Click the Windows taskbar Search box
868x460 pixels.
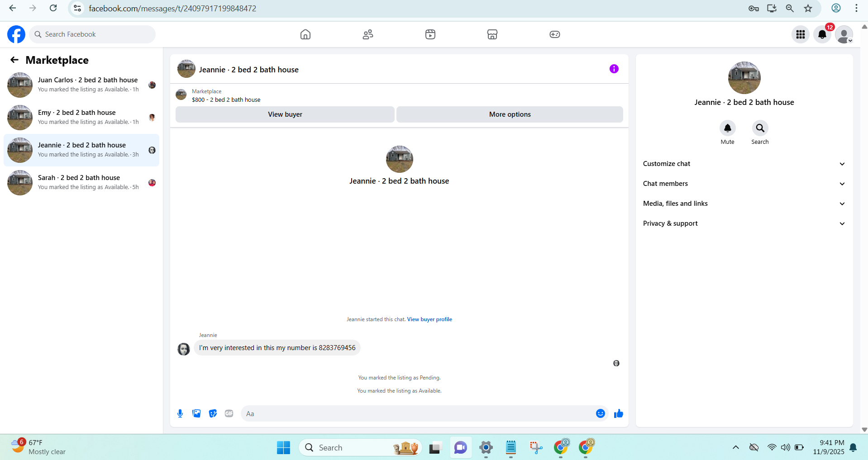point(360,448)
